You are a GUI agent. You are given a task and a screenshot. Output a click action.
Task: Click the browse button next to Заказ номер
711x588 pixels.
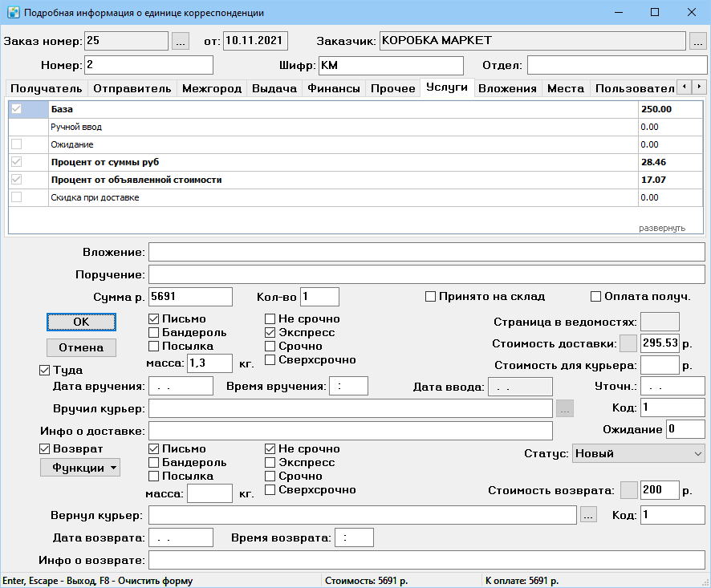pos(180,41)
